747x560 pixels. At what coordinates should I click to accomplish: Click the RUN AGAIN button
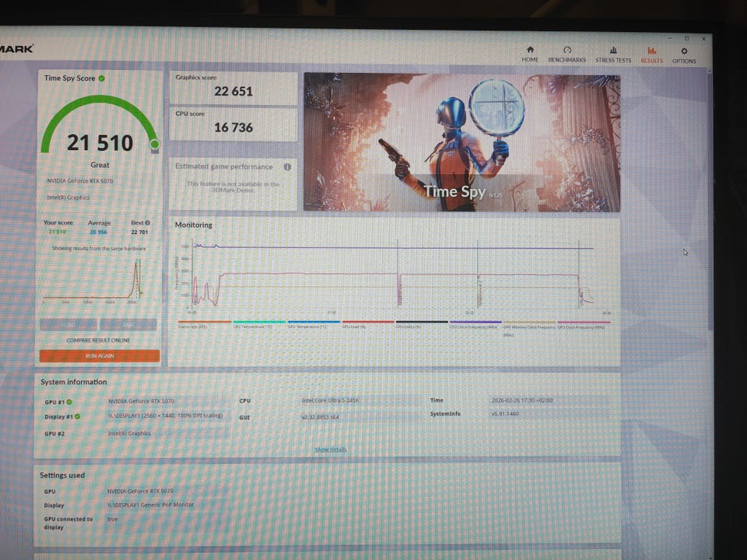click(100, 355)
